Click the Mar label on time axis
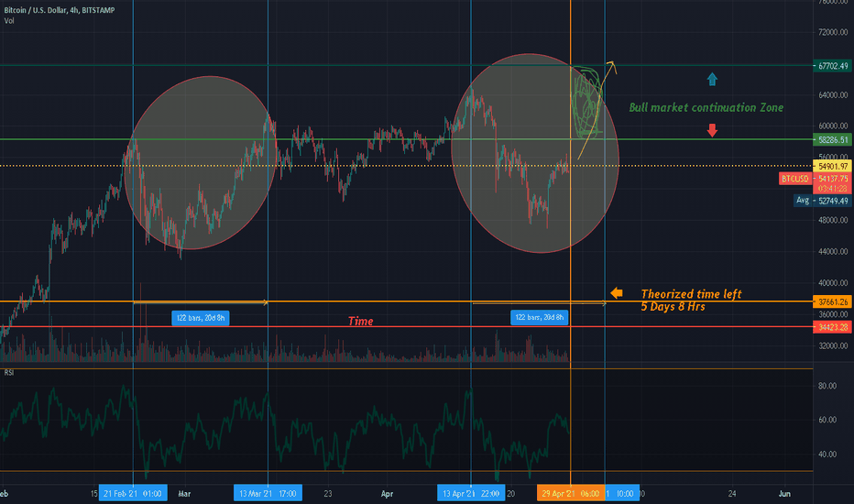 tap(184, 494)
